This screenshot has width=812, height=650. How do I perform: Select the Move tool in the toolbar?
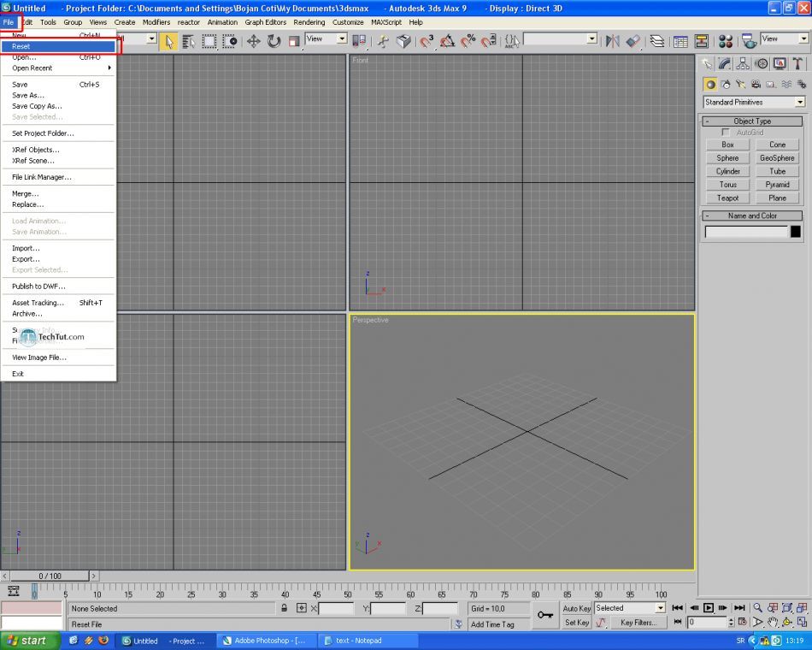tap(254, 41)
